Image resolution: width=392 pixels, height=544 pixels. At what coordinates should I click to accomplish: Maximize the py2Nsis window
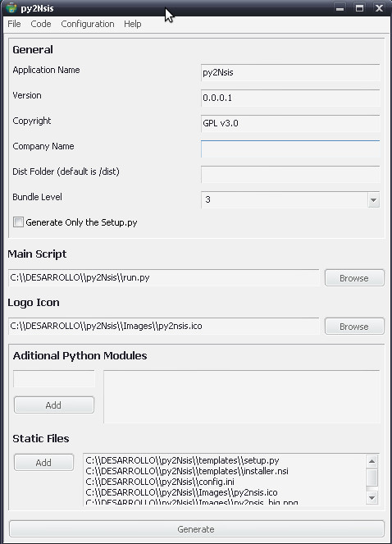click(360, 8)
